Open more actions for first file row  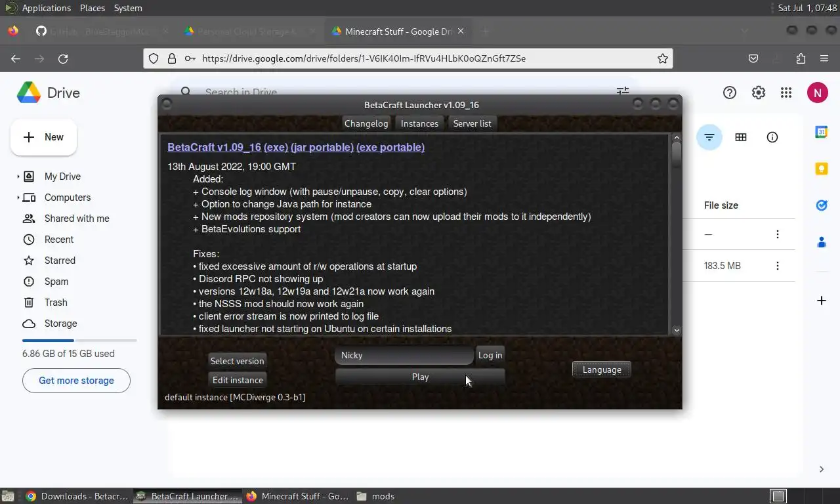(x=778, y=234)
